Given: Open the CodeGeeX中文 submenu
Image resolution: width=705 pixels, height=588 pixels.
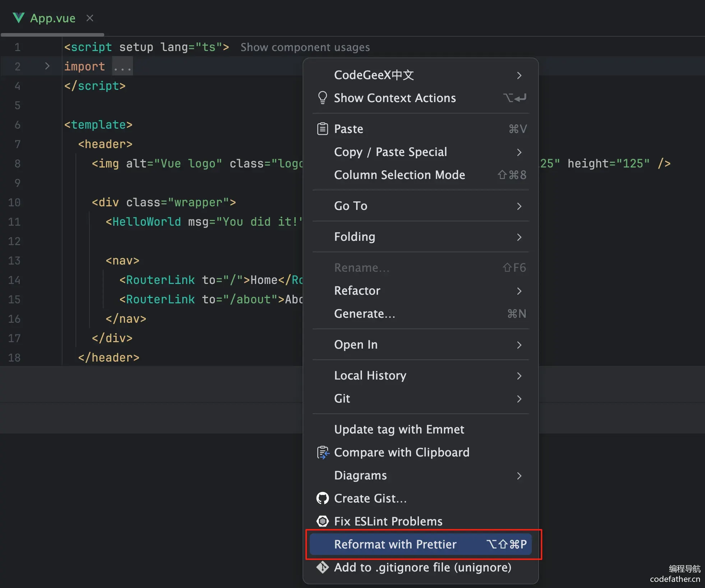Looking at the screenshot, I should 421,75.
